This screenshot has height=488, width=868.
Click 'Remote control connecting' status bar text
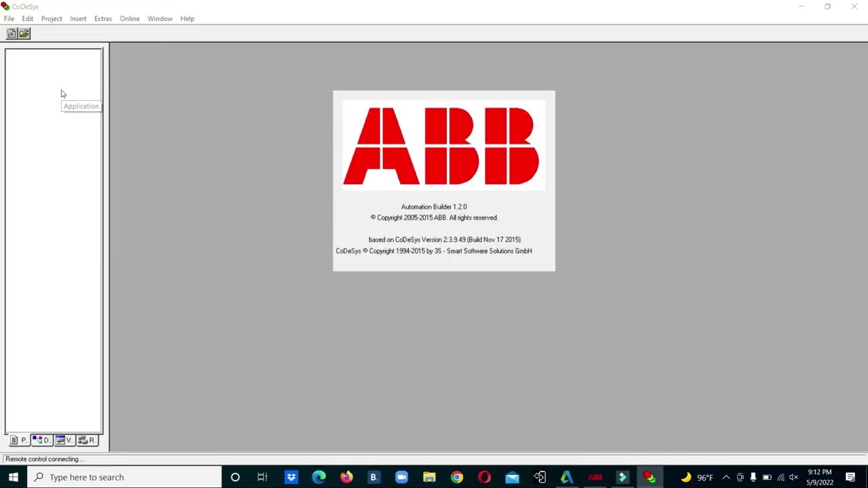pos(45,460)
